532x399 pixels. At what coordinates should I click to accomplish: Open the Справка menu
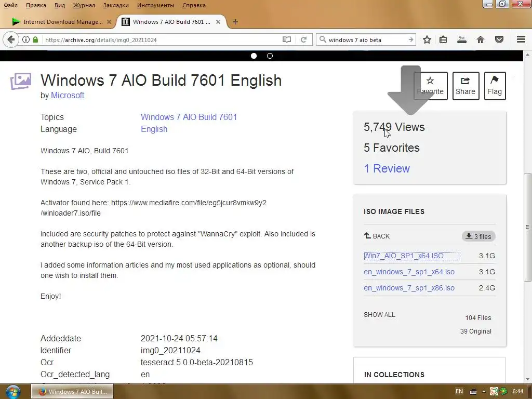[194, 5]
